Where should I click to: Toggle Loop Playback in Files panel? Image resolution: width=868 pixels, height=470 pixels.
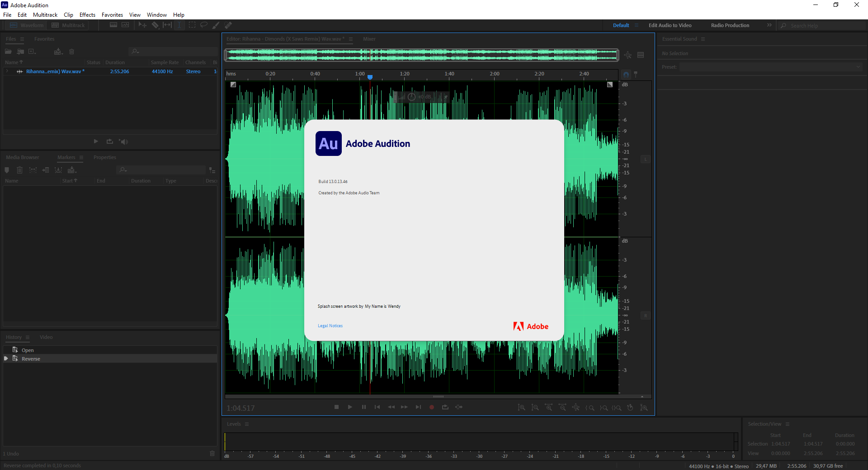click(x=110, y=141)
